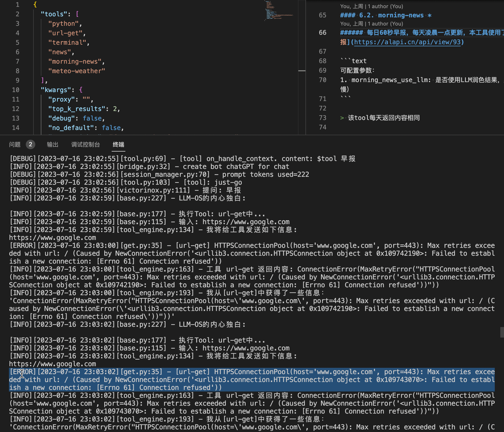The width and height of the screenshot is (504, 432).
Task: Toggle the no_default value on line 14
Action: click(111, 128)
